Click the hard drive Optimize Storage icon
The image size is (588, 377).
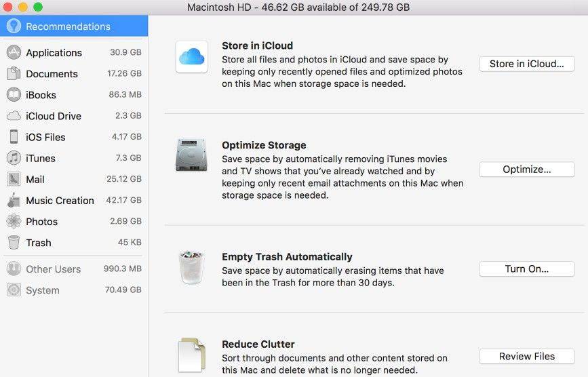[x=192, y=155]
